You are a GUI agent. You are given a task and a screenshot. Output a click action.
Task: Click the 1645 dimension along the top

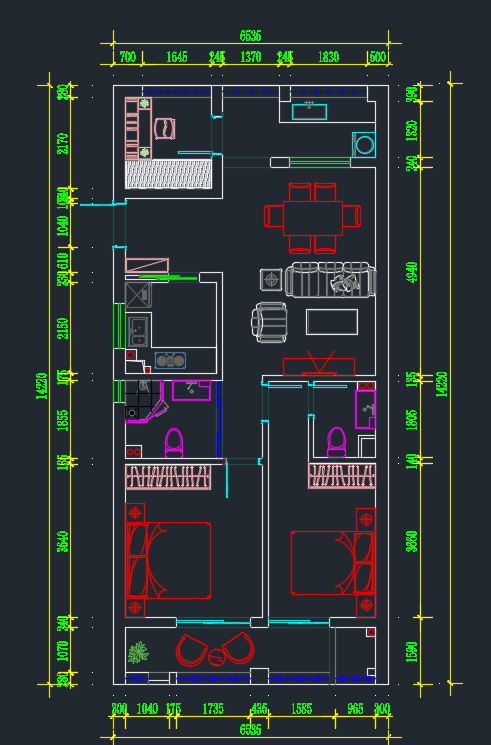[x=177, y=57]
